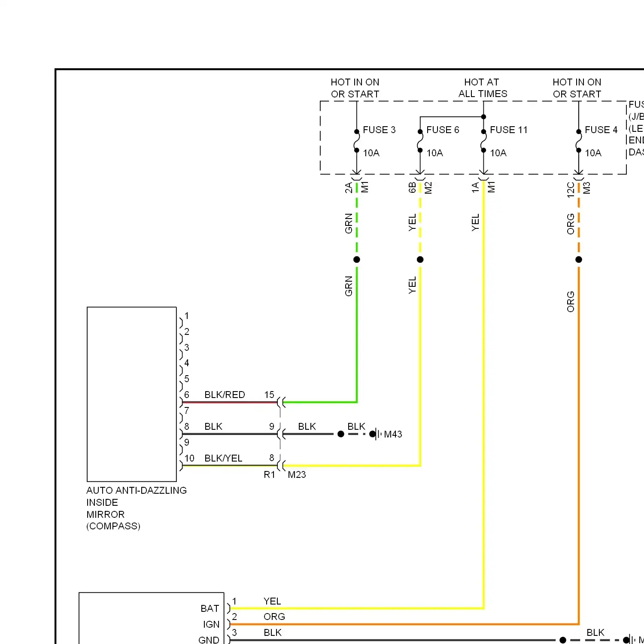Screen dimensions: 644x644
Task: Click the BLK/YEL wire color label
Action: click(x=223, y=458)
